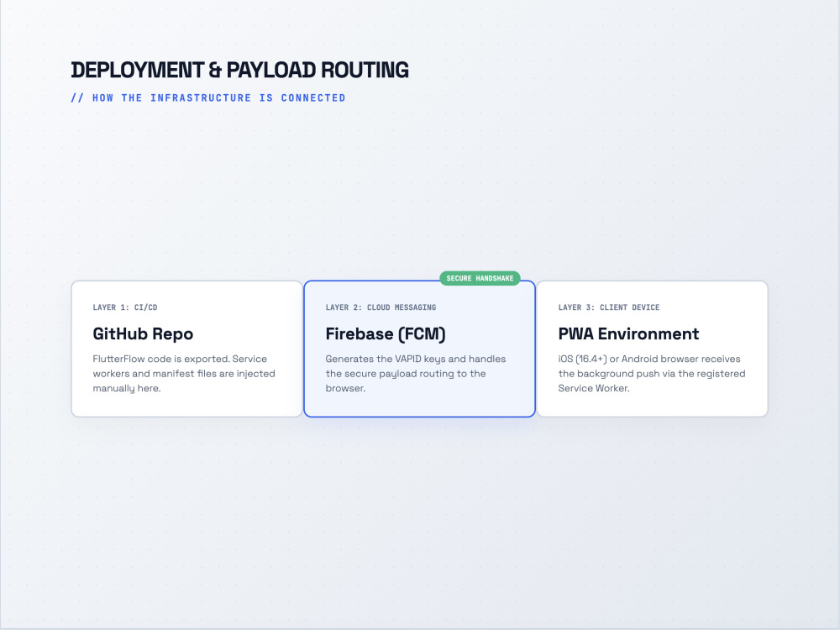The image size is (840, 630).
Task: Click the Deployment & Payload Routing heading
Action: point(239,71)
